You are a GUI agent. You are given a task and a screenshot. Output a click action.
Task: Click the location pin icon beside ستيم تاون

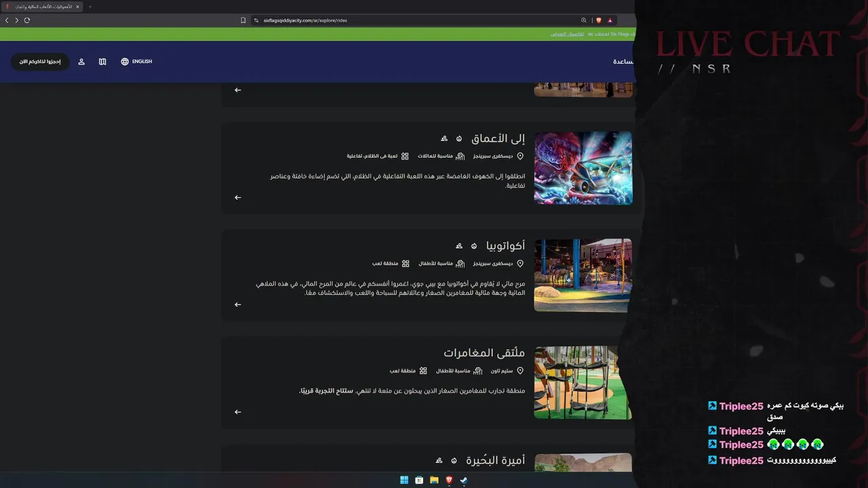click(x=520, y=371)
